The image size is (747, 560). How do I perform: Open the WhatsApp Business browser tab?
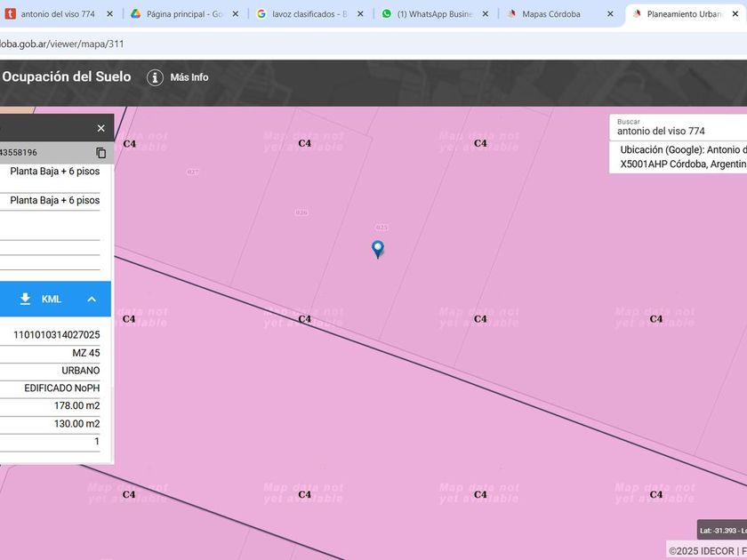click(434, 14)
